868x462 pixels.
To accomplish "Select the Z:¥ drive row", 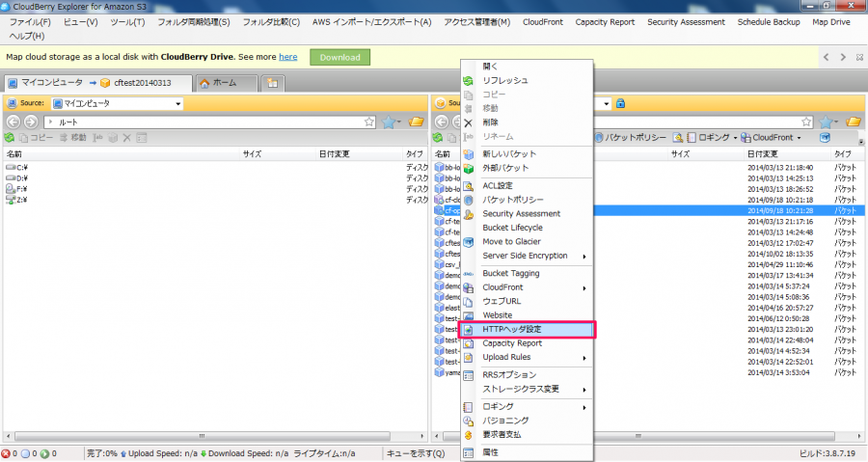I will (216, 200).
